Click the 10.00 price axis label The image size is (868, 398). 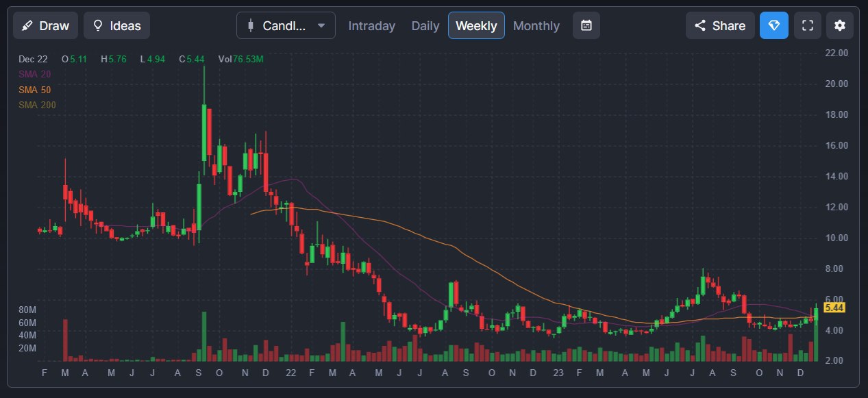[x=838, y=238]
